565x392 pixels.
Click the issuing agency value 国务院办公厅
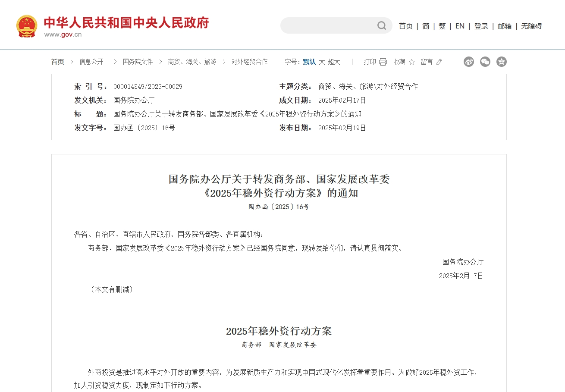coord(134,100)
